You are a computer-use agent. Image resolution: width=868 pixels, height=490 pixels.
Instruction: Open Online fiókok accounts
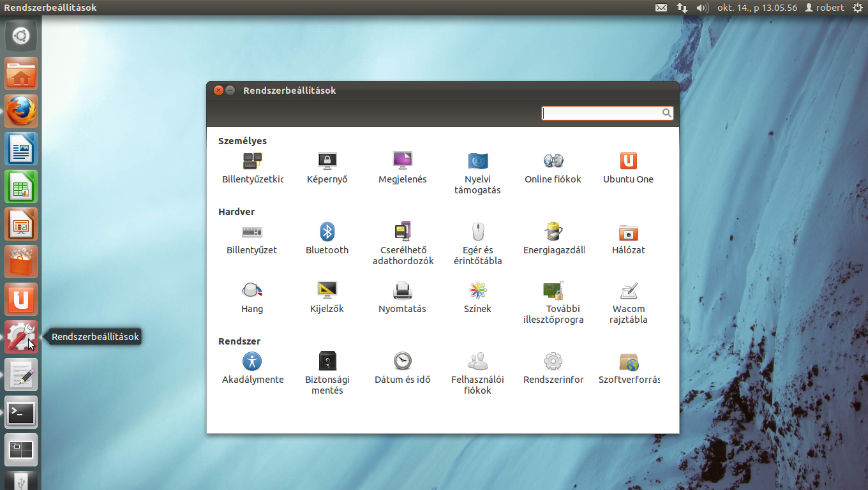553,168
